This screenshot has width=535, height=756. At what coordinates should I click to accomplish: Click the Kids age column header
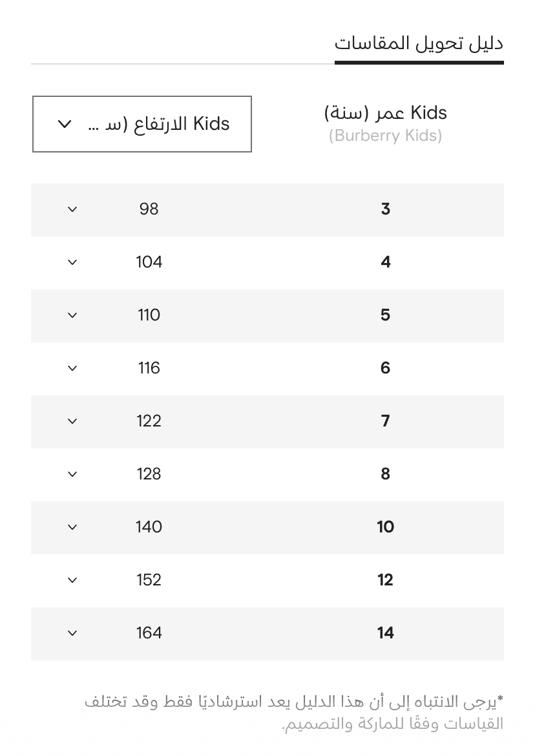(386, 113)
